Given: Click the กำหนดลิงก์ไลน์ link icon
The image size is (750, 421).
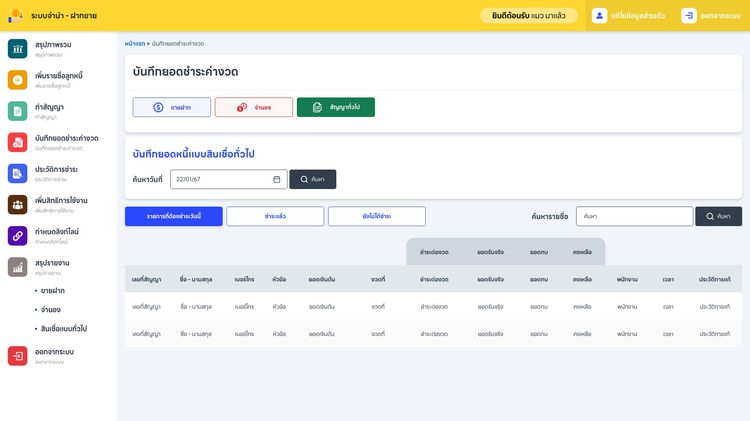Looking at the screenshot, I should (x=17, y=235).
